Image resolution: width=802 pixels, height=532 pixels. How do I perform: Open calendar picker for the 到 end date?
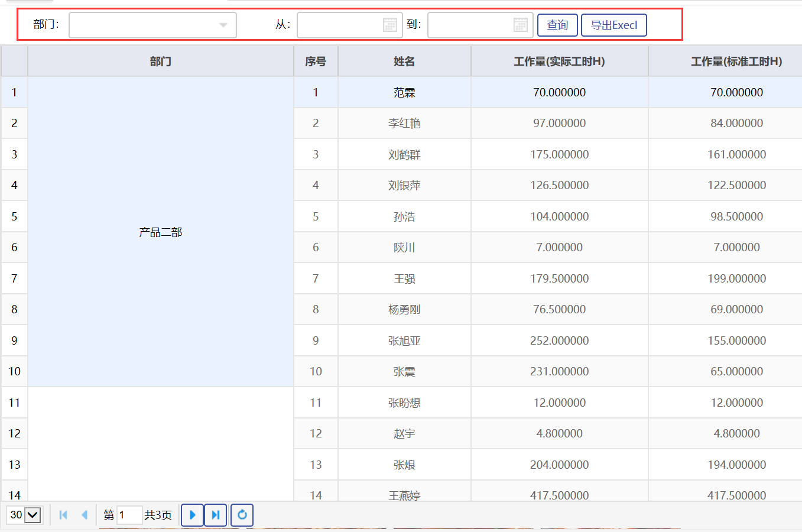point(520,25)
